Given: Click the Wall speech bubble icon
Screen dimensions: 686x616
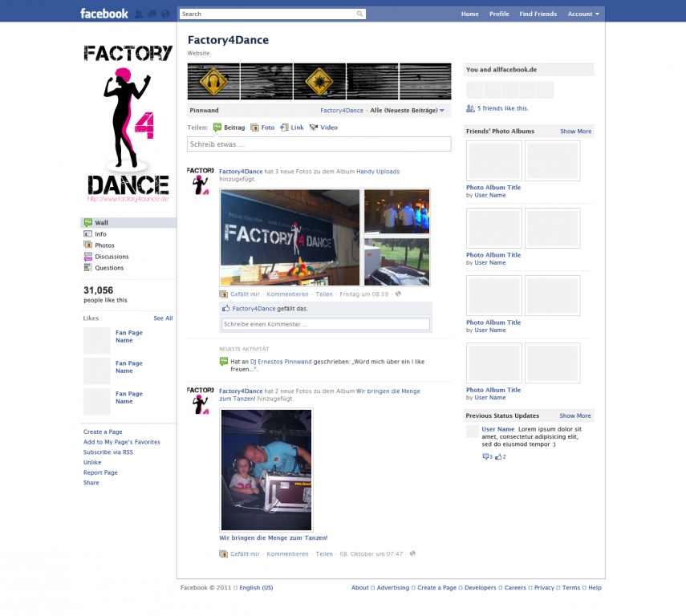Looking at the screenshot, I should point(88,222).
